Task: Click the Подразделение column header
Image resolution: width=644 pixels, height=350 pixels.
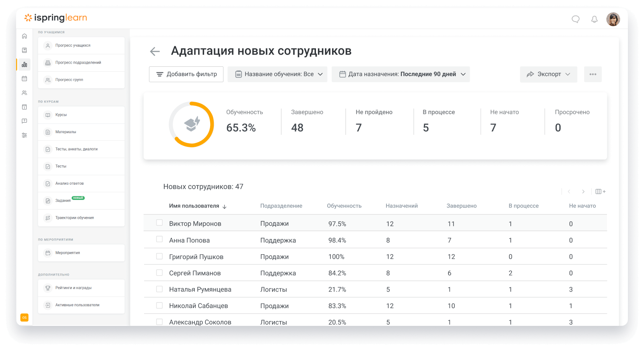Action: click(281, 206)
